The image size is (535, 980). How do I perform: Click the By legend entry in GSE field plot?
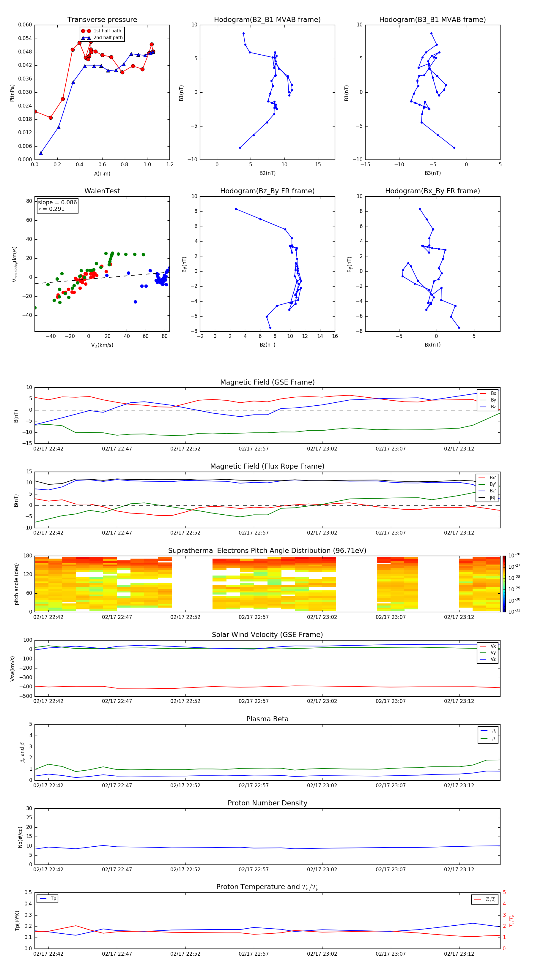point(488,400)
